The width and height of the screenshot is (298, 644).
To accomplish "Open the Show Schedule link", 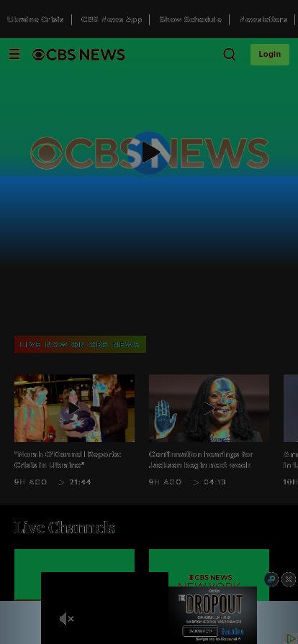I will coord(190,19).
